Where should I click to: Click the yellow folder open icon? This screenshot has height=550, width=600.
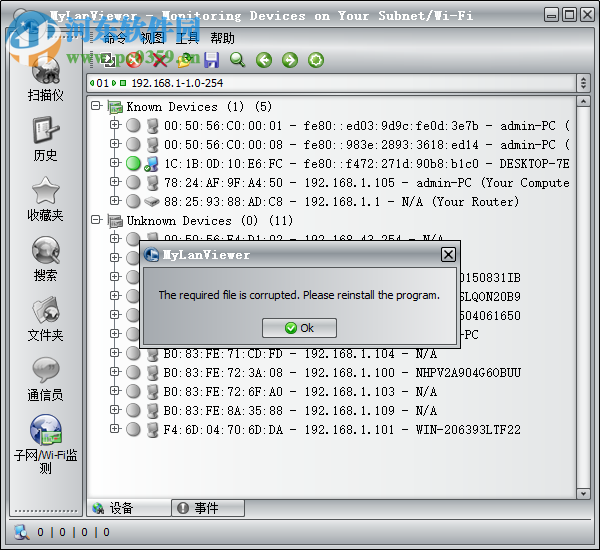185,60
